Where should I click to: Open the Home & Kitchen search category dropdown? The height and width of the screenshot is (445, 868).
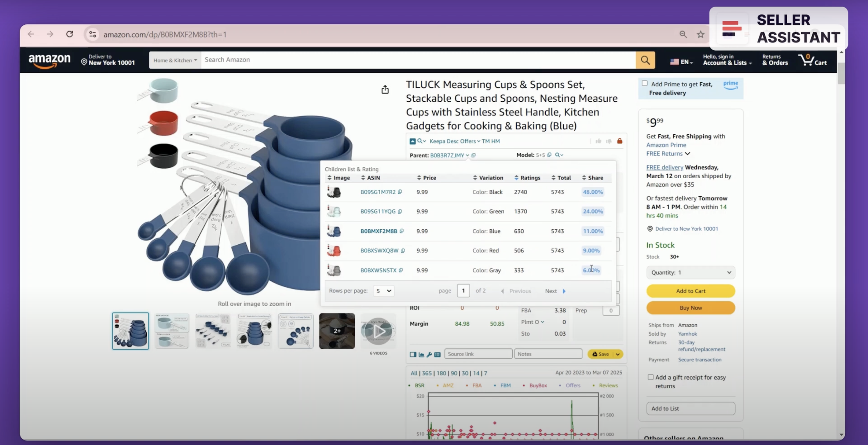coord(175,60)
